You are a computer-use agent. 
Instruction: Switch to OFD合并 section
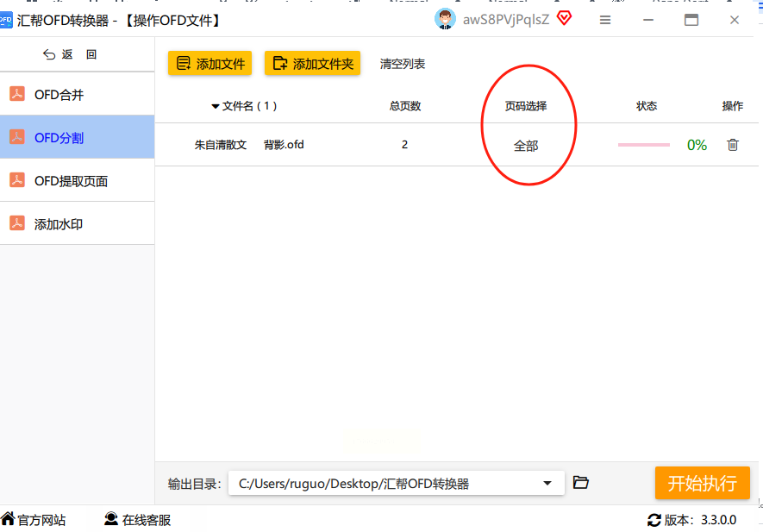77,95
